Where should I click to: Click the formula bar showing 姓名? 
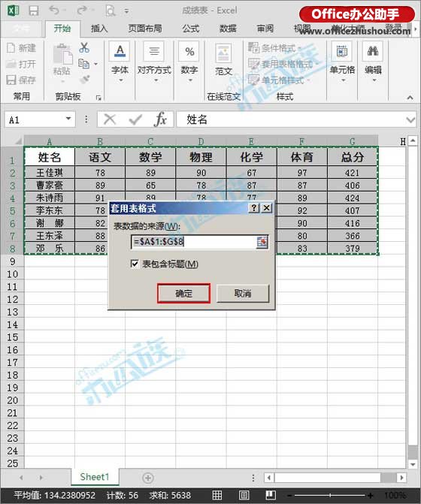coord(291,119)
